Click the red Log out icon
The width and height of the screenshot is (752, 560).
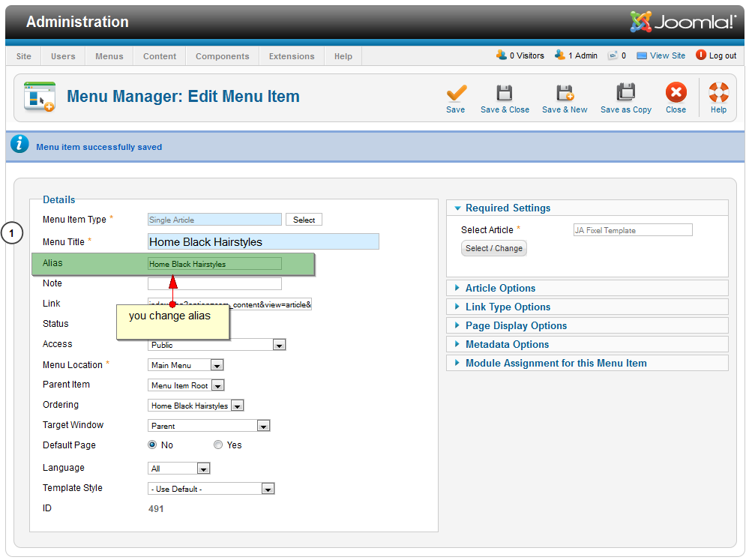(x=701, y=55)
